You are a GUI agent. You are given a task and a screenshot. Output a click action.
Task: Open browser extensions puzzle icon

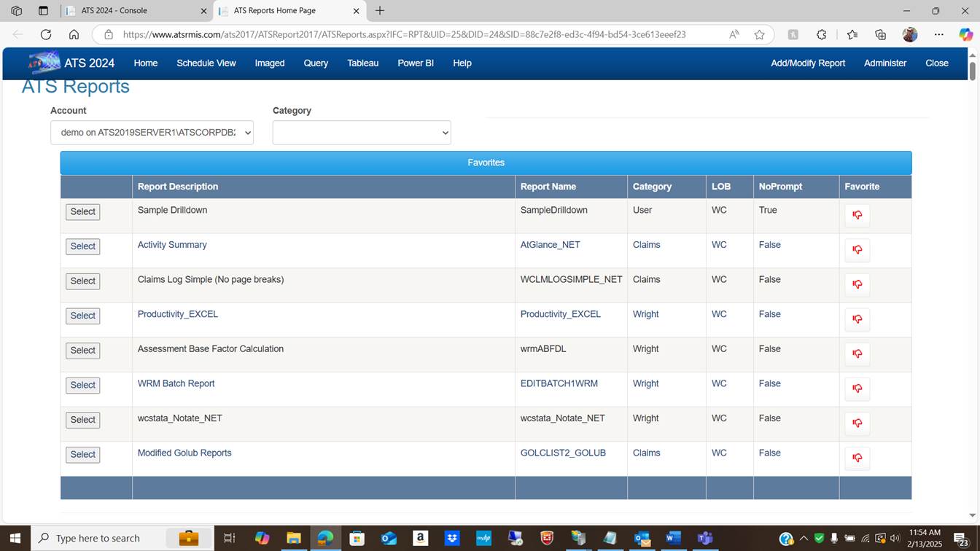click(821, 34)
